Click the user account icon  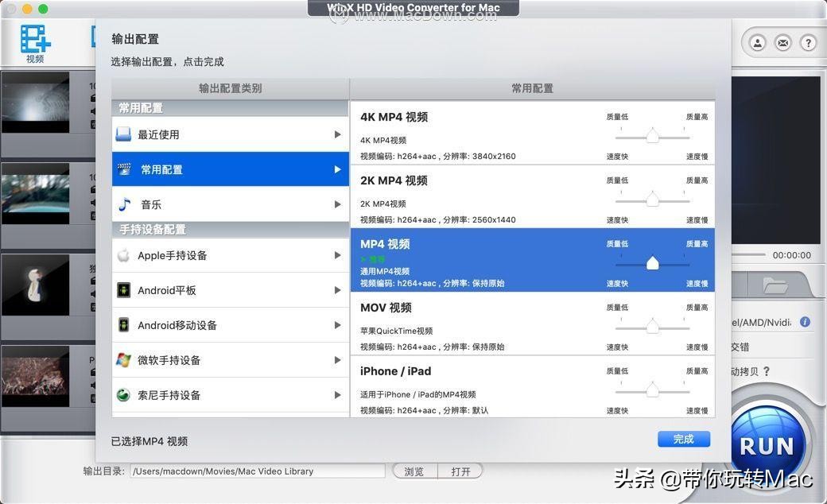[757, 43]
